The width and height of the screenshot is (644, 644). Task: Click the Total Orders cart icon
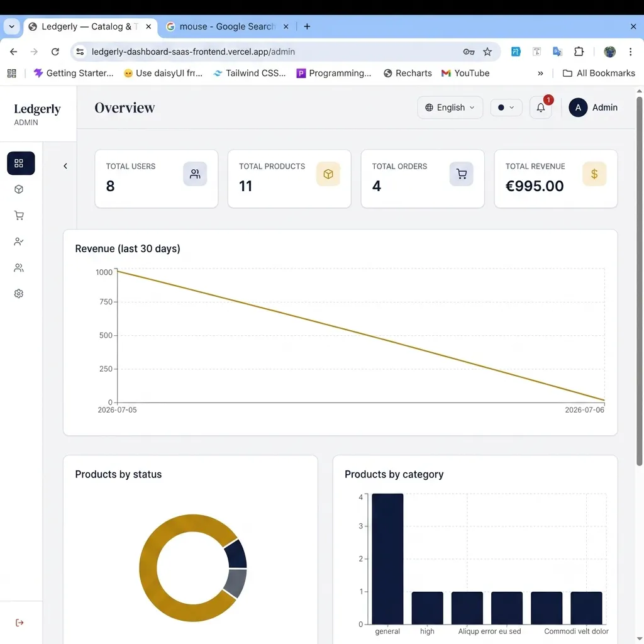pos(461,174)
